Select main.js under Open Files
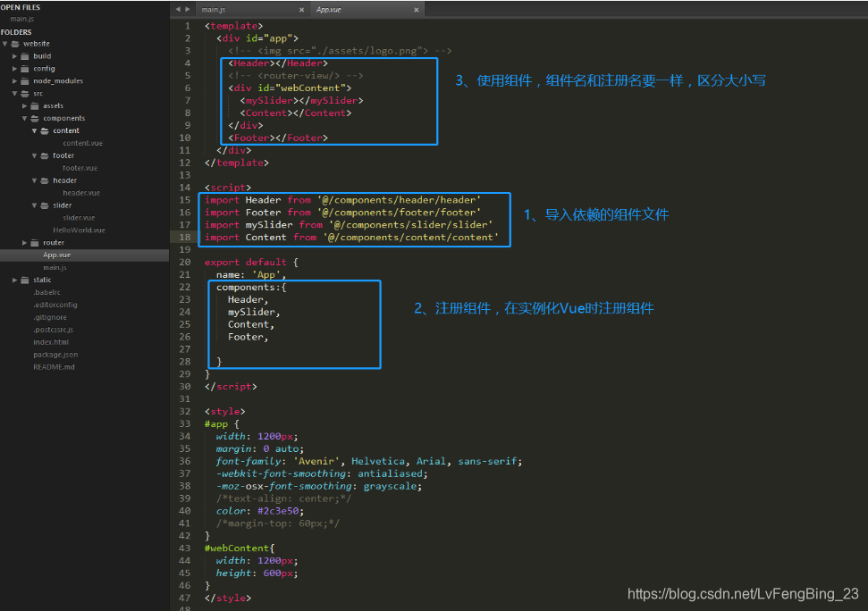Screen dimensions: 868x611 (x=22, y=19)
